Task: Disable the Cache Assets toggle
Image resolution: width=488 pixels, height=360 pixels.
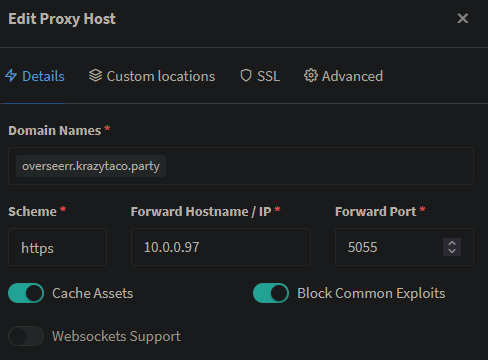Action: click(x=26, y=293)
